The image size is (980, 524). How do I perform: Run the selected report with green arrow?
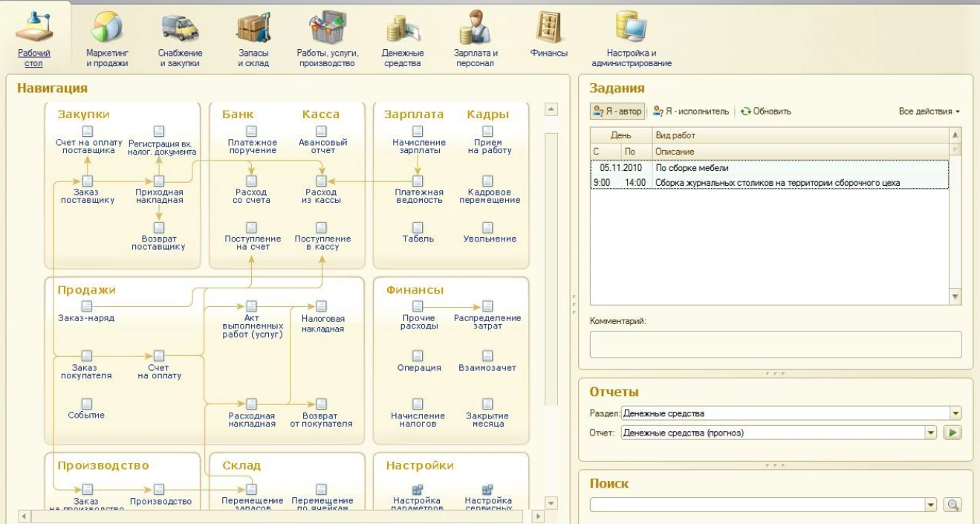pos(951,433)
